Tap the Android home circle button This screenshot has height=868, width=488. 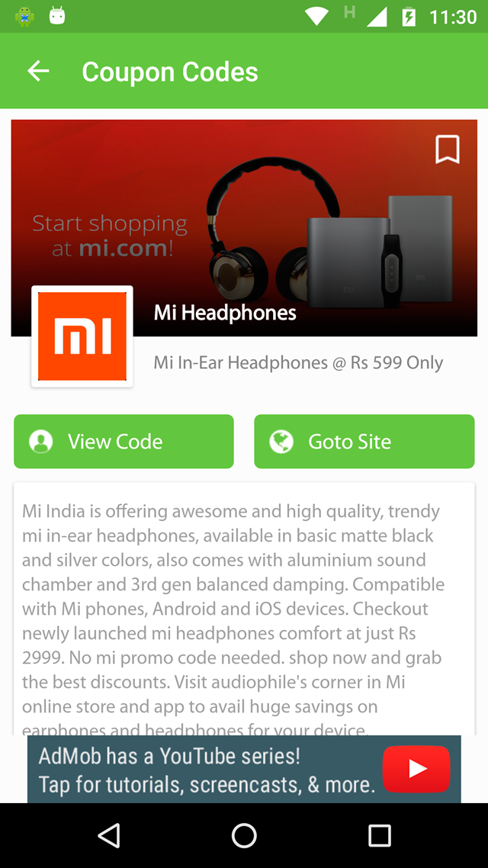click(244, 835)
